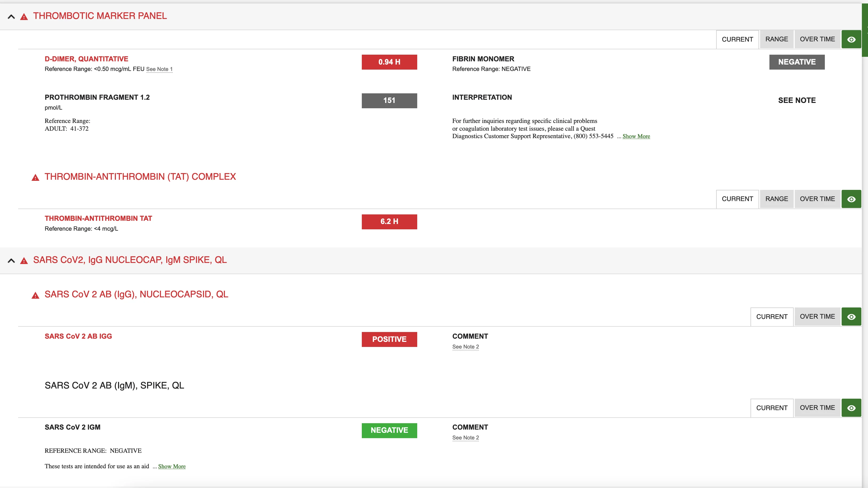Click D-DIMER, QUANTITATIVE test name
This screenshot has width=868, height=488.
tap(86, 59)
